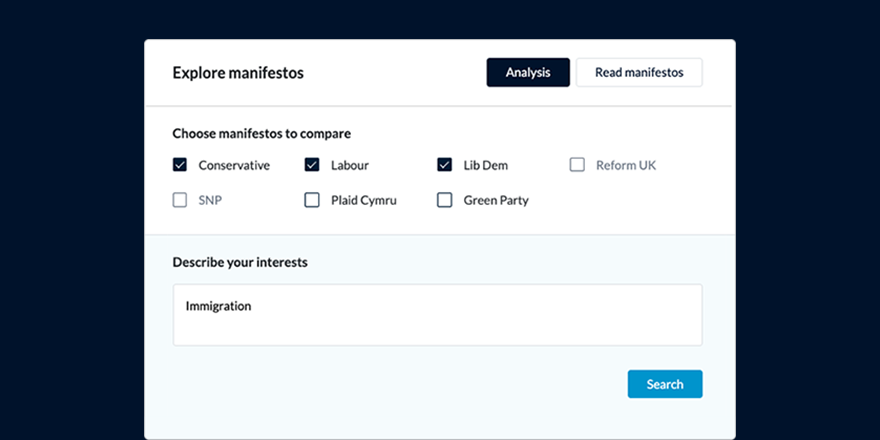Click the 'Explore manifestos' heading

tap(238, 73)
